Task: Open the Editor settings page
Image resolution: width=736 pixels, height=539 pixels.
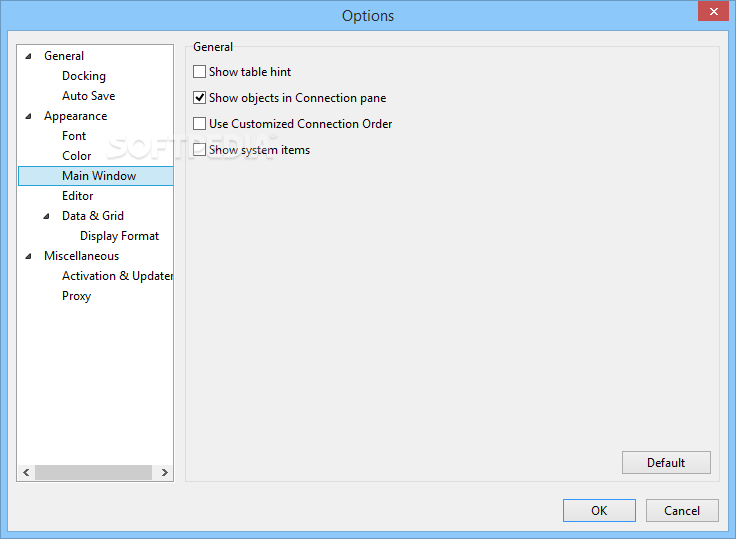Action: coord(77,196)
